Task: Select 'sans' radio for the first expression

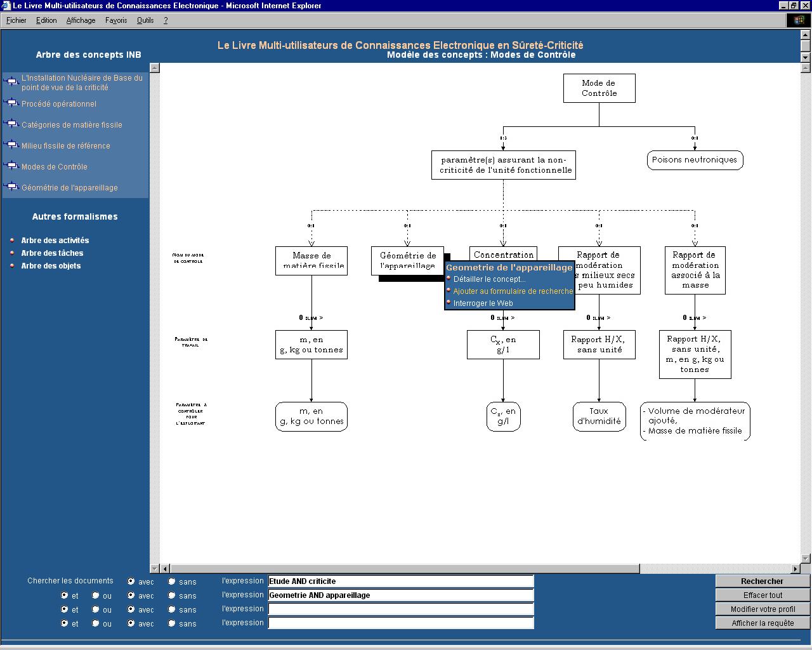Action: [172, 581]
